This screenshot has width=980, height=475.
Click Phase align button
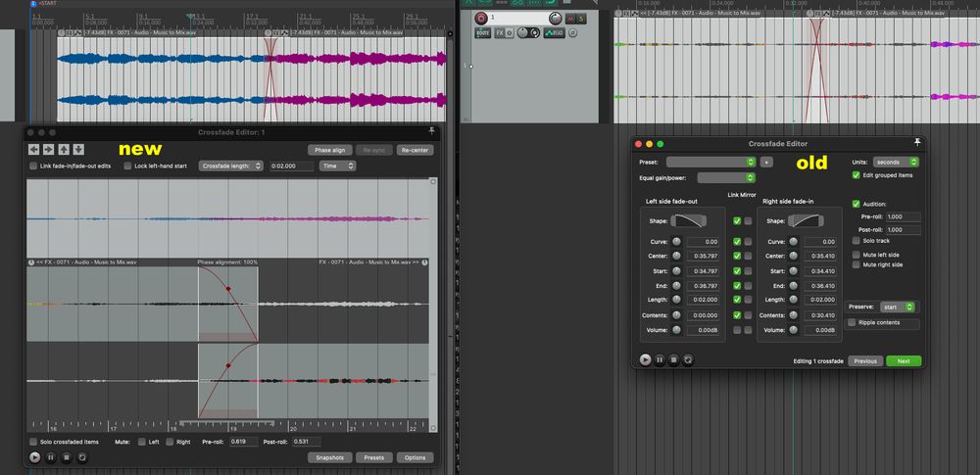(329, 150)
